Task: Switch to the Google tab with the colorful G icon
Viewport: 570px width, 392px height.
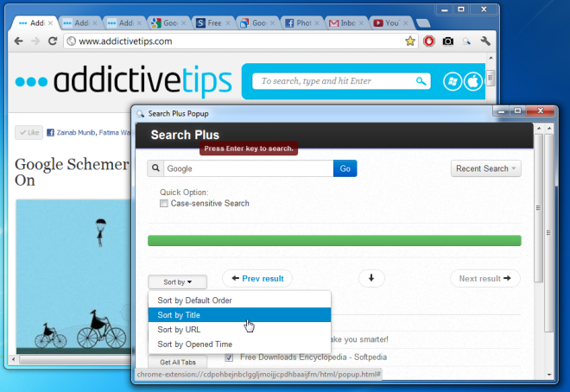Action: coord(168,23)
